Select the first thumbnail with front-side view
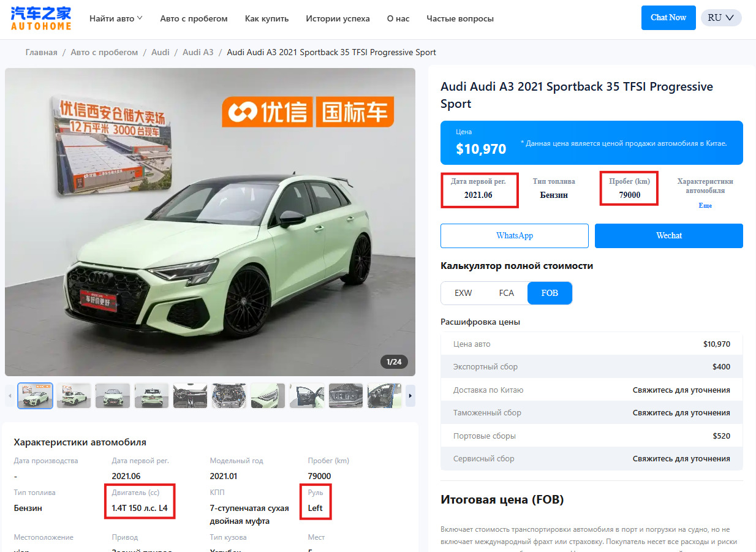Image resolution: width=756 pixels, height=552 pixels. pos(35,396)
